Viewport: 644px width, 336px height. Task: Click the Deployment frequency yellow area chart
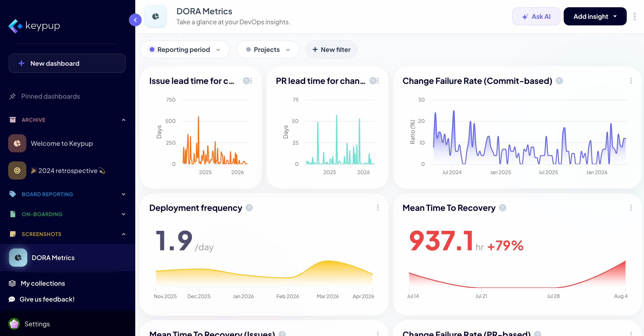pos(264,274)
